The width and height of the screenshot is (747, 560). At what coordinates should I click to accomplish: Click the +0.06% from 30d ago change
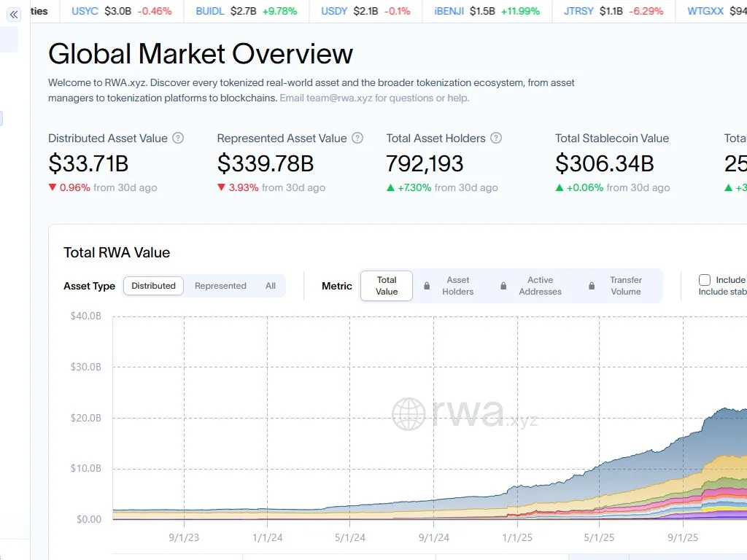click(613, 187)
